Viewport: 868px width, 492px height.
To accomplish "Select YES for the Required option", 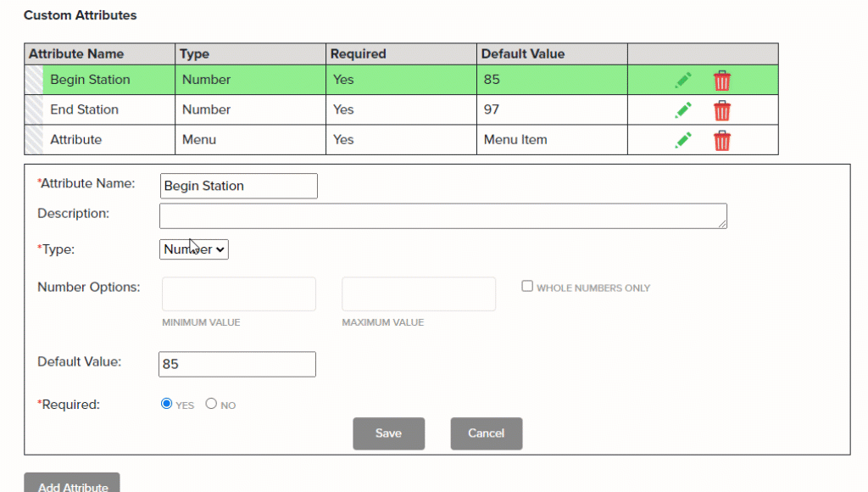I will pos(166,403).
